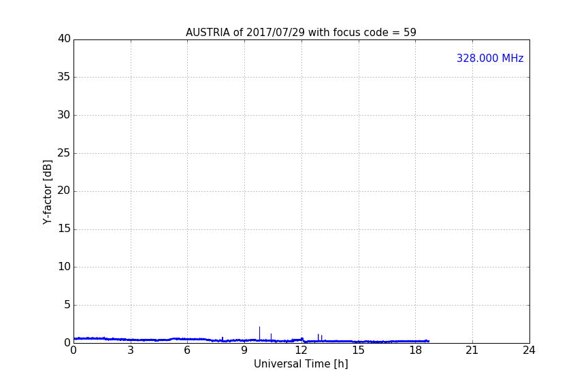Click the y-axis tick label '5'

[x=67, y=305]
